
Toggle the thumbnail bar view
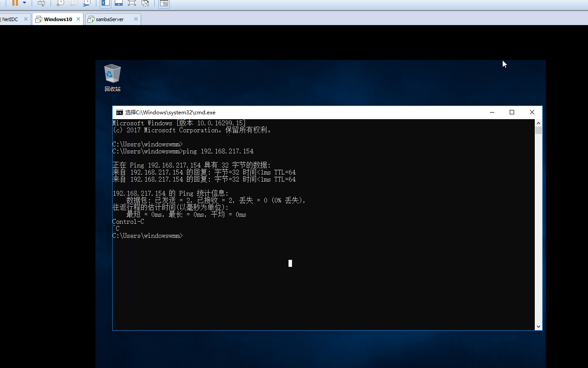pyautogui.click(x=118, y=3)
